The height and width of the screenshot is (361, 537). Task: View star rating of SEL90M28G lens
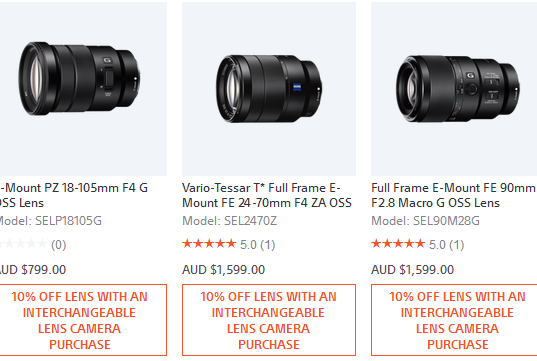pyautogui.click(x=398, y=244)
